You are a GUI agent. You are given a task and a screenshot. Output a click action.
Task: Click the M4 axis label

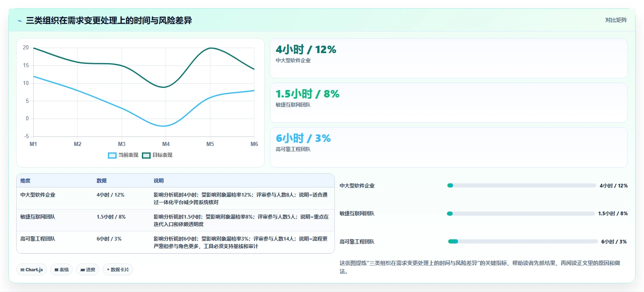[x=166, y=144]
